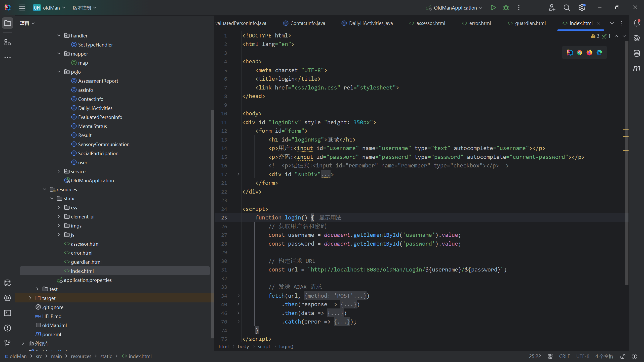Open the OldManApplication run configuration dropdown
Viewport: 644px width, 362px height.
click(x=454, y=8)
